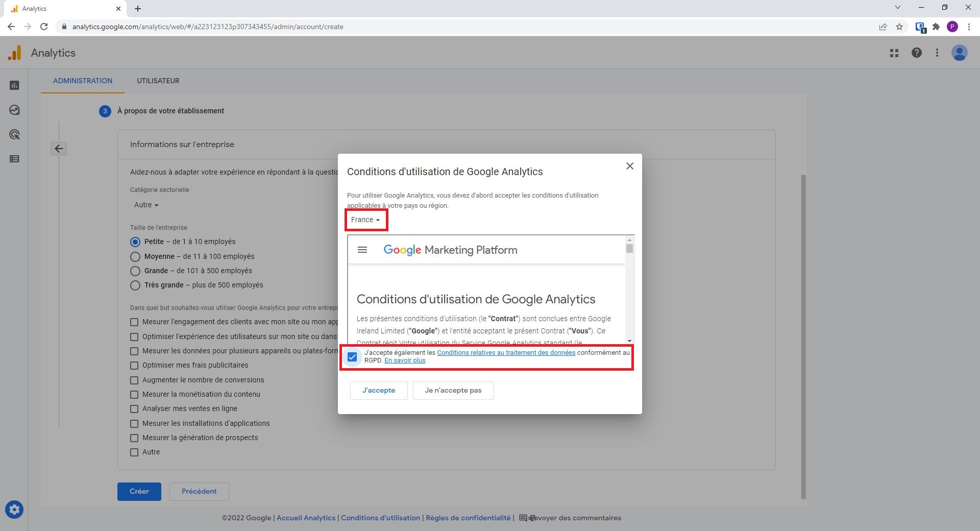Viewport: 980px width, 531px height.
Task: Share this page from the address bar
Action: click(883, 27)
